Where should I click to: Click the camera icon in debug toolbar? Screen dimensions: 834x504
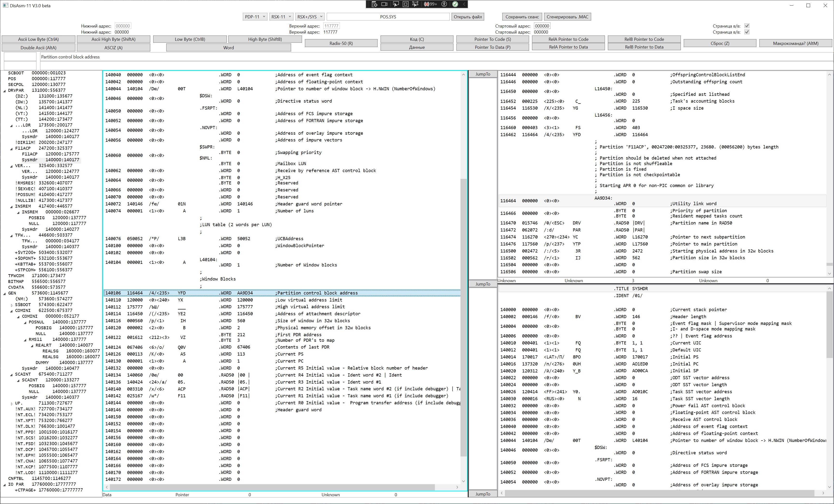click(x=385, y=4)
